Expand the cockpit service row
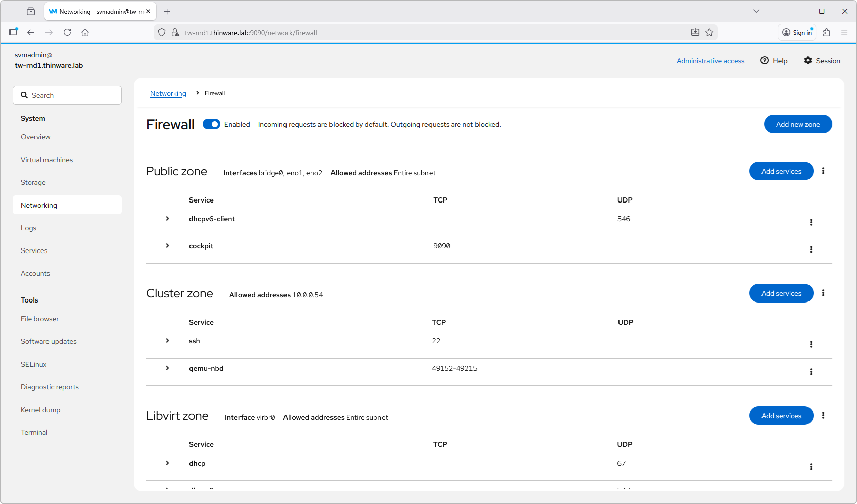The image size is (857, 504). pyautogui.click(x=168, y=246)
